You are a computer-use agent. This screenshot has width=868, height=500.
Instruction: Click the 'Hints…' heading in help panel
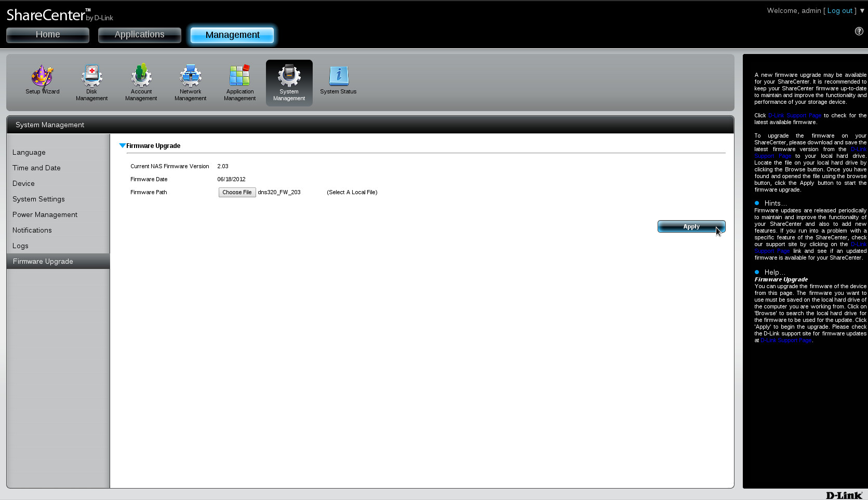(776, 203)
